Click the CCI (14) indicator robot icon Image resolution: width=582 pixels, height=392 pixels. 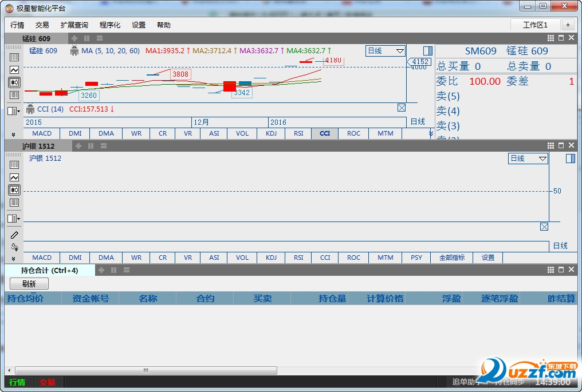point(30,109)
